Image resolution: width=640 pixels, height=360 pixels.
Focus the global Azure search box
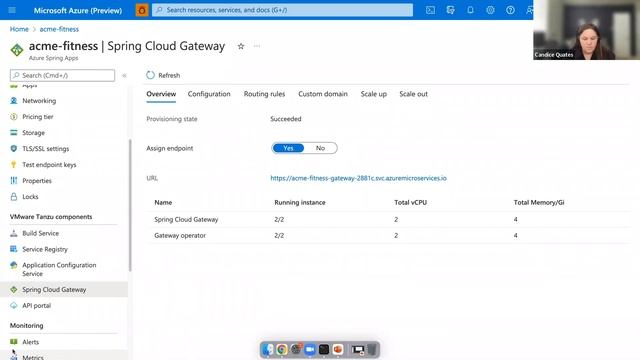(x=282, y=10)
